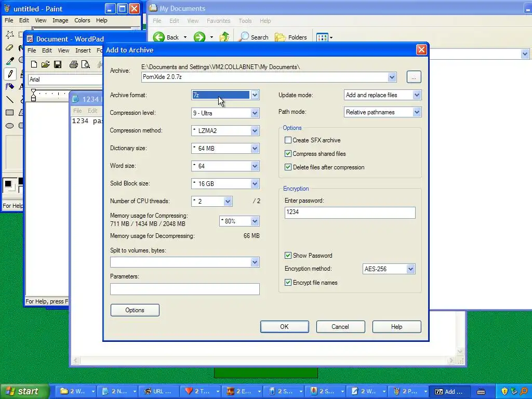Open WordPad's Insert menu
This screenshot has width=532, height=399.
tap(83, 50)
